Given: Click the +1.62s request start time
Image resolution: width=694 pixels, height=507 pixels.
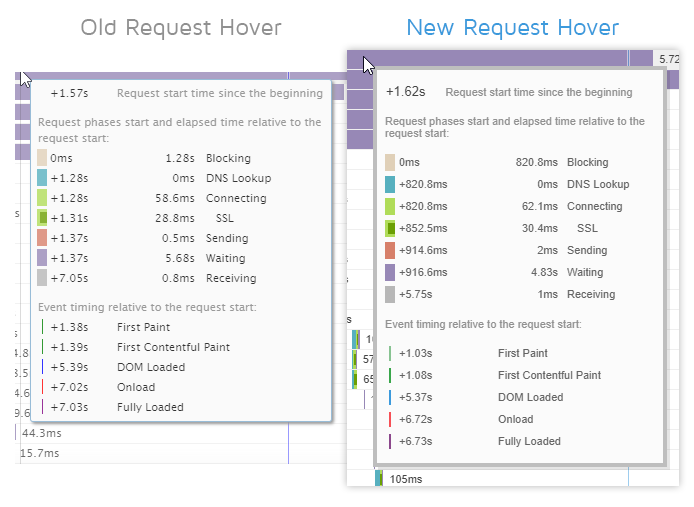Looking at the screenshot, I should click(406, 92).
